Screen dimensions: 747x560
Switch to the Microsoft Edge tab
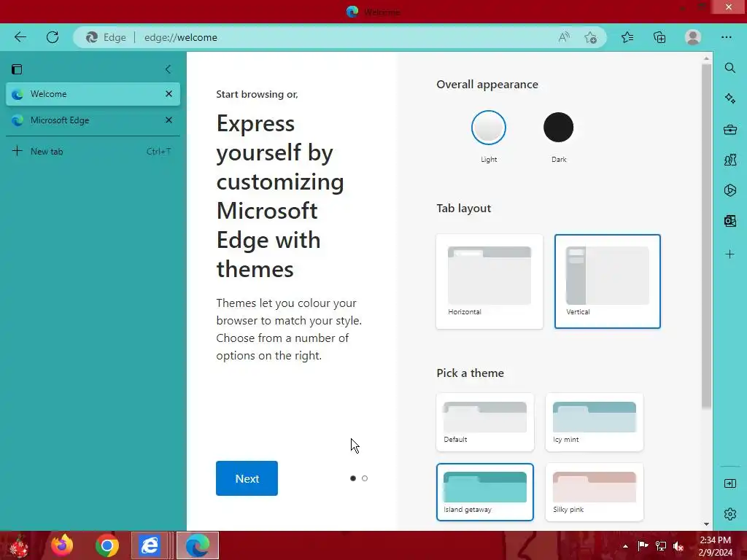[x=93, y=120]
